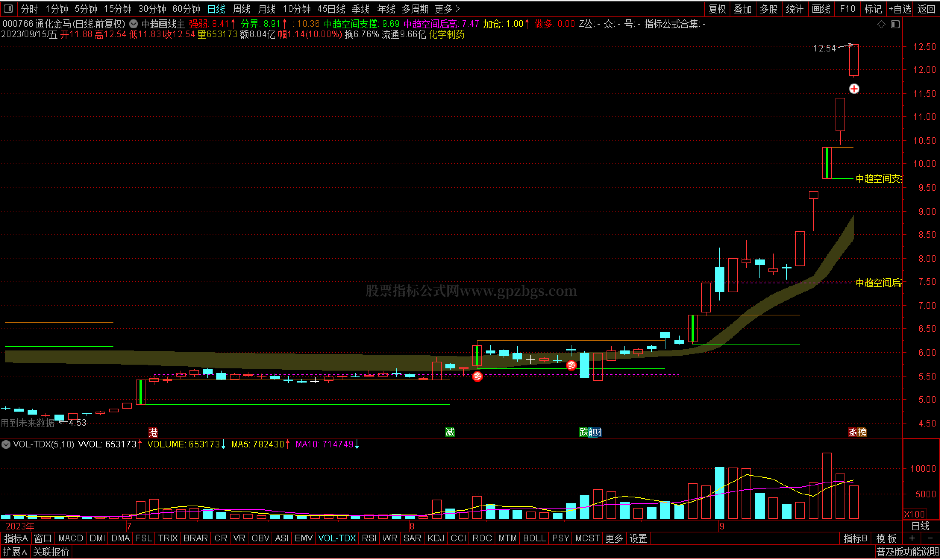Toggle 复权 price adjustment mode
The image size is (940, 560).
tap(717, 9)
